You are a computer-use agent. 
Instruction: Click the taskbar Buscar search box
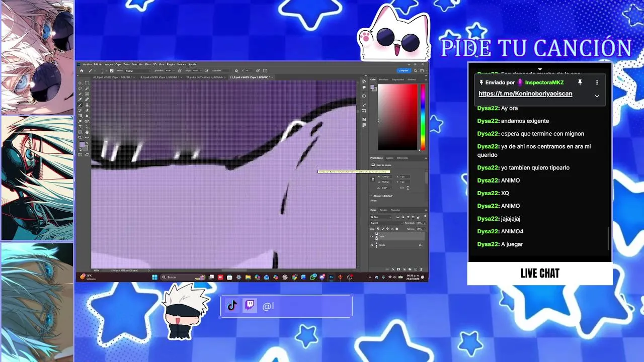click(x=183, y=277)
